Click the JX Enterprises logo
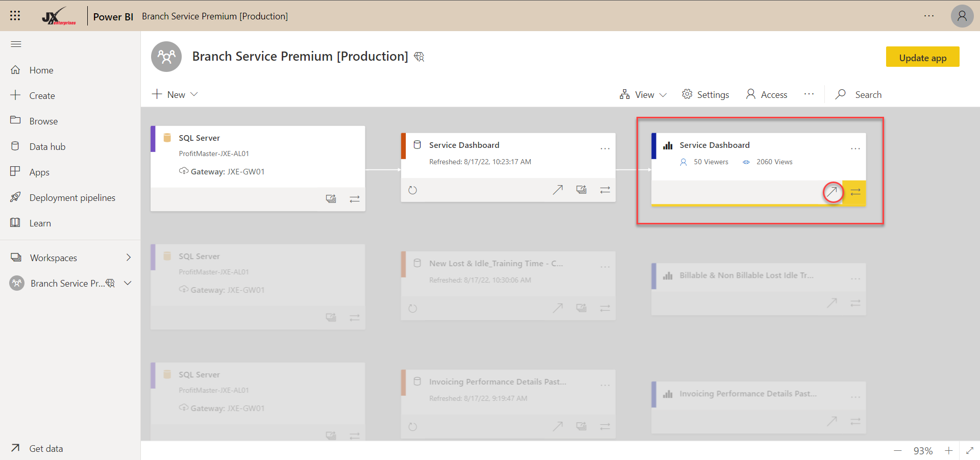 (x=59, y=16)
